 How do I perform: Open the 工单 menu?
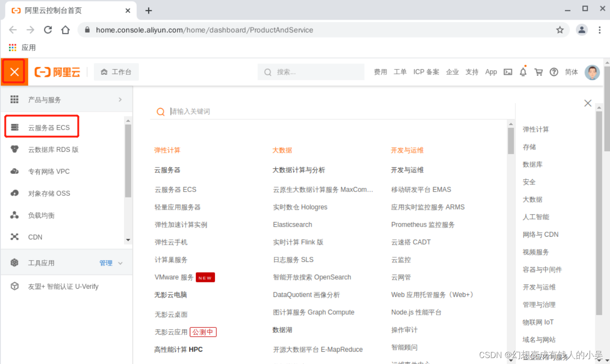point(400,72)
